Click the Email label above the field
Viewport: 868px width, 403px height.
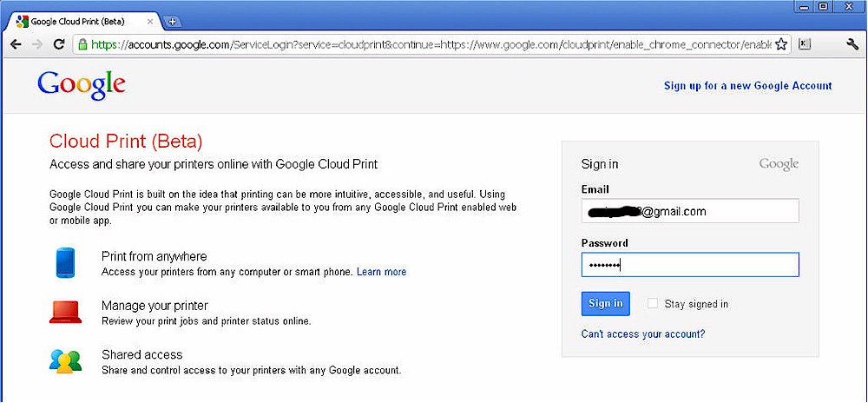(x=595, y=189)
